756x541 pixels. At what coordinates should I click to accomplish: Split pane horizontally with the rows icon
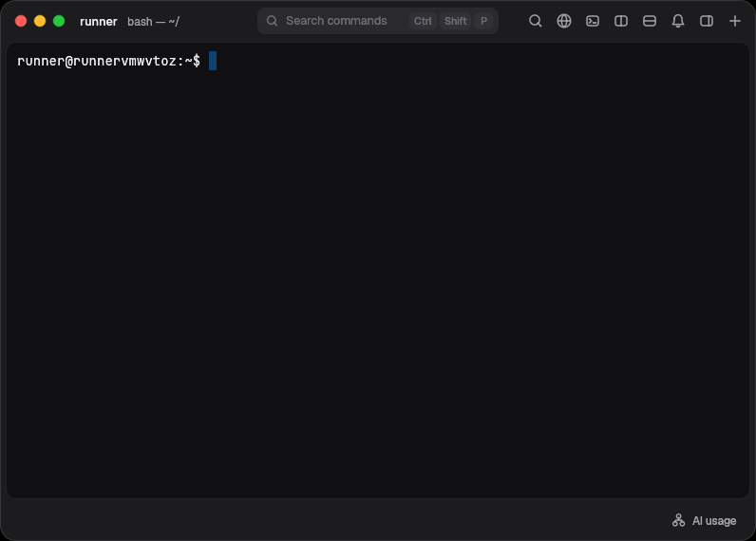click(x=650, y=21)
